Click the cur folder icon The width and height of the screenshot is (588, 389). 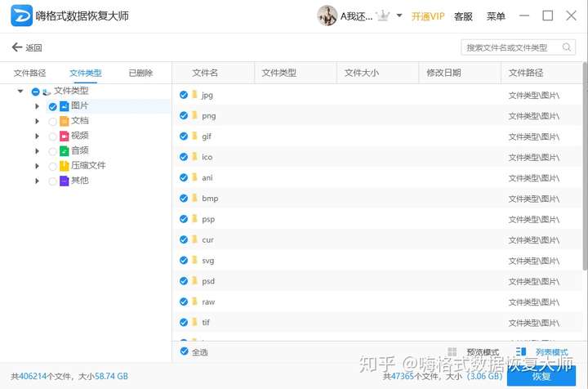194,239
